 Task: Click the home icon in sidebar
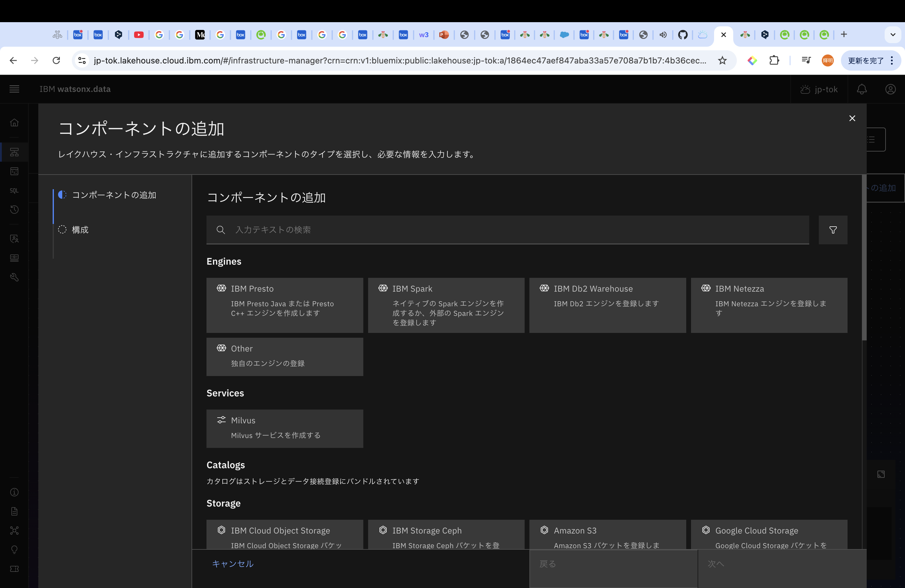14,122
